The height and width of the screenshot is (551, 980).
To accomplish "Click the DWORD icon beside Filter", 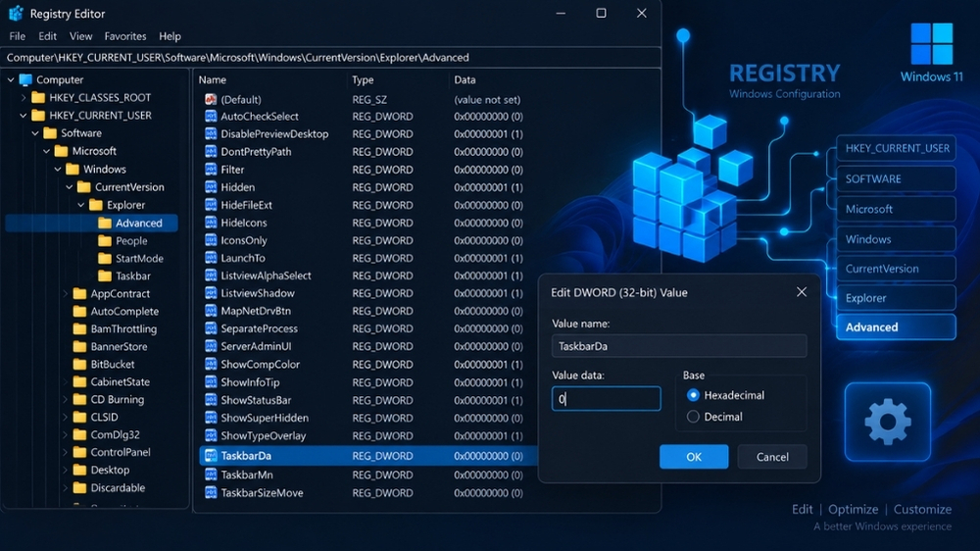I will coord(211,170).
